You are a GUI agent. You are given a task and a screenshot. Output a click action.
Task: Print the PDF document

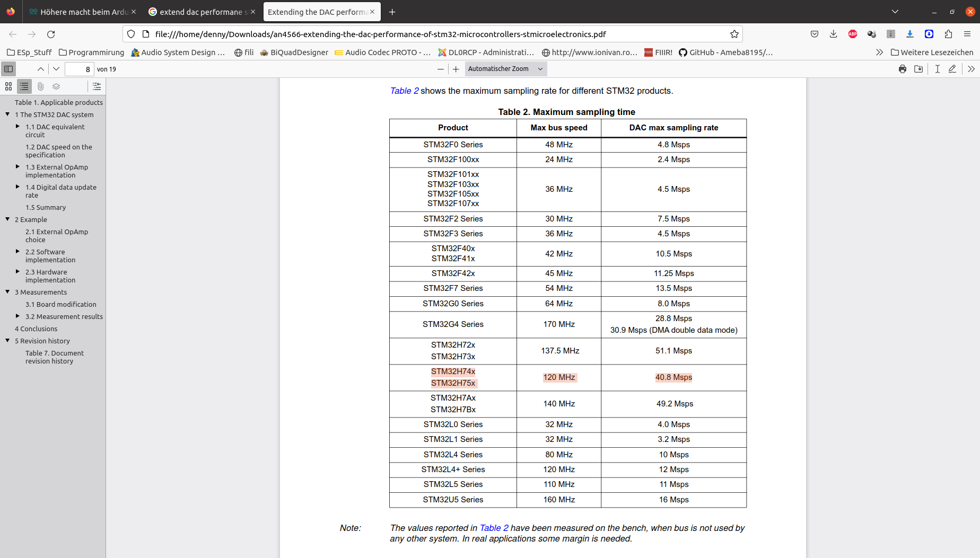(x=903, y=69)
